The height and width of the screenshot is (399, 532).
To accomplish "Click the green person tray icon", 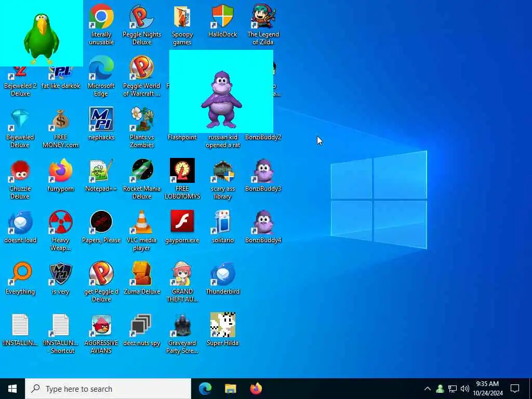I will pyautogui.click(x=440, y=389).
